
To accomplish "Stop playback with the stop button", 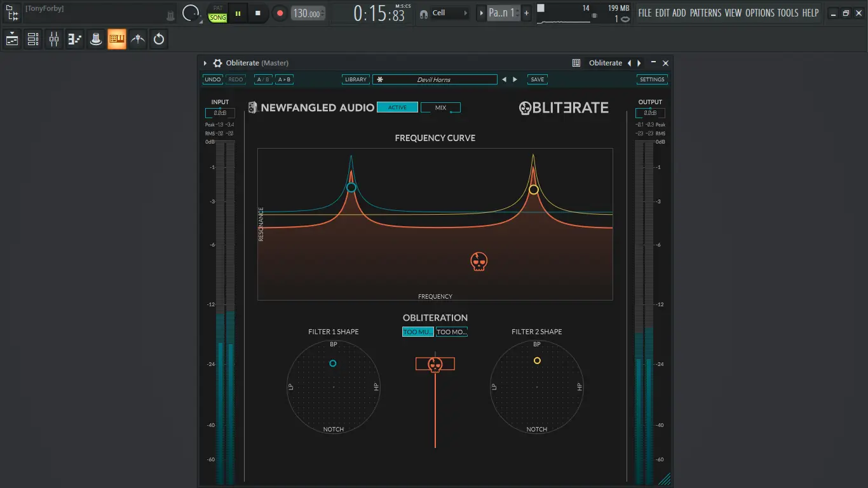I will click(x=258, y=13).
